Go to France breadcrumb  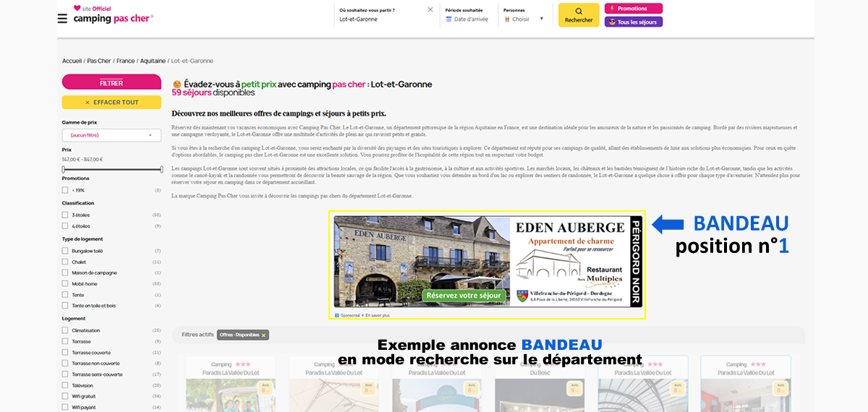[125, 61]
